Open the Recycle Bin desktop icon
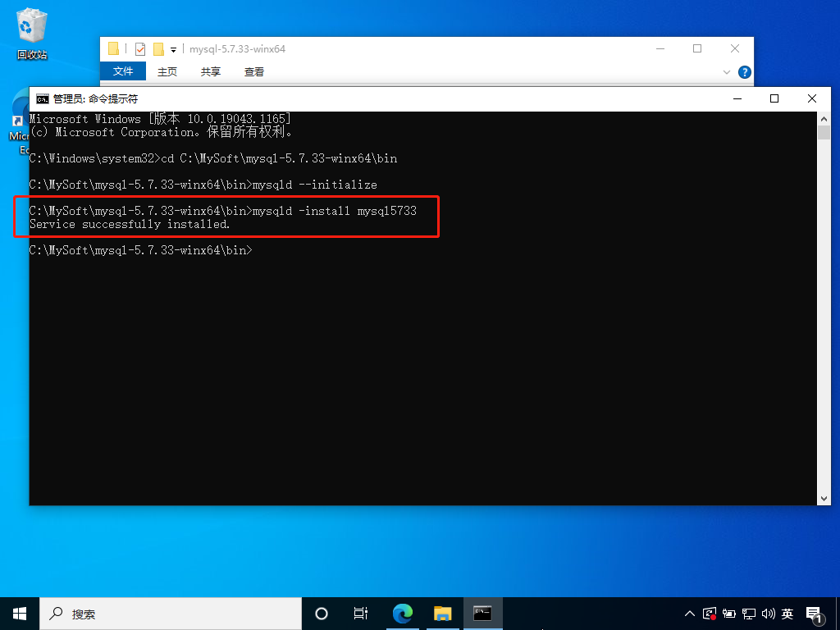Viewport: 840px width, 630px height. (x=31, y=34)
